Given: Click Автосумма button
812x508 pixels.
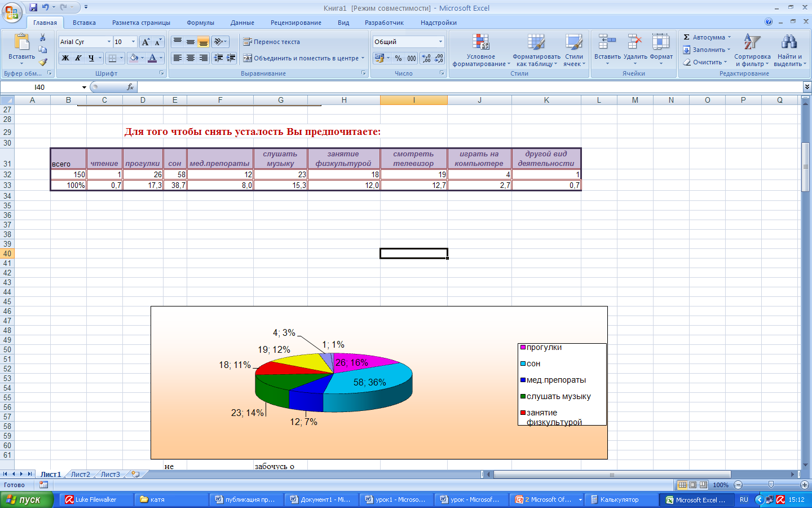Looking at the screenshot, I should 707,37.
